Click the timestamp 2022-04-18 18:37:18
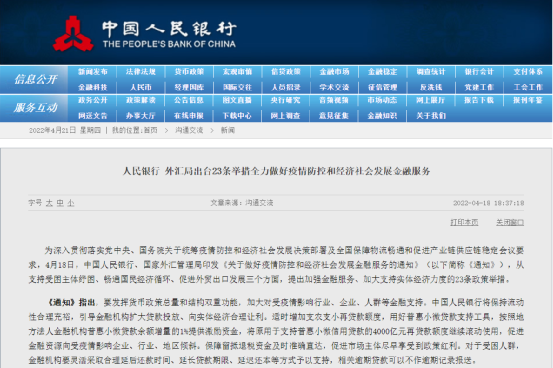 (488, 203)
